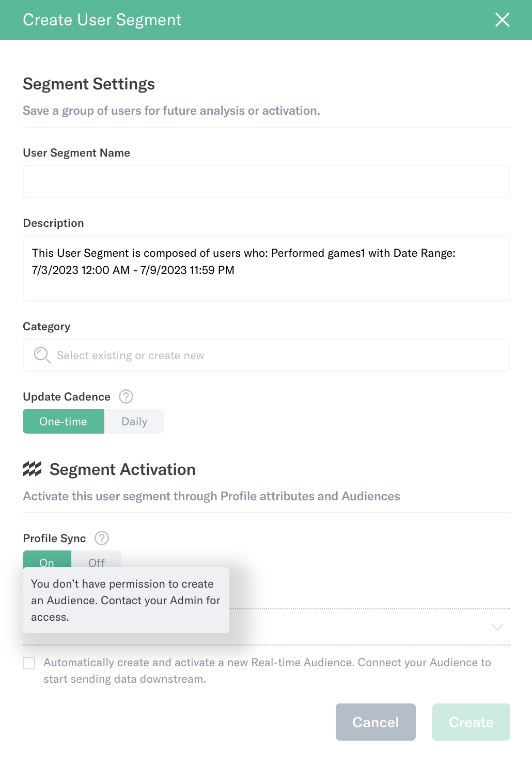532x767 pixels.
Task: Click the Segment Activation heading text
Action: [x=122, y=469]
